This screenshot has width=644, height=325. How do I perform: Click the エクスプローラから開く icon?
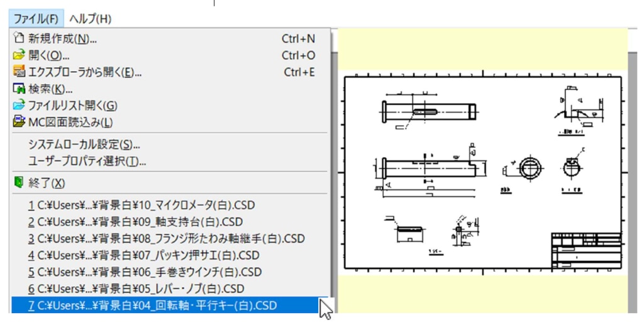tap(19, 72)
